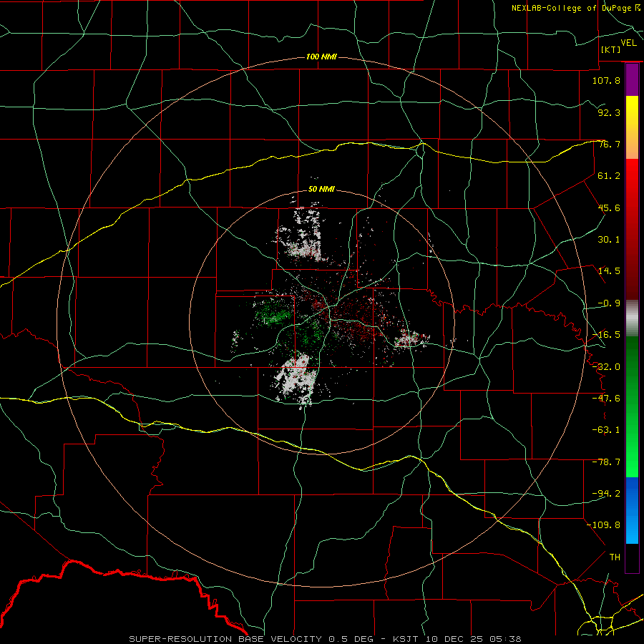Click the 61.2 velocity scale value
The width and height of the screenshot is (644, 644).
point(609,176)
